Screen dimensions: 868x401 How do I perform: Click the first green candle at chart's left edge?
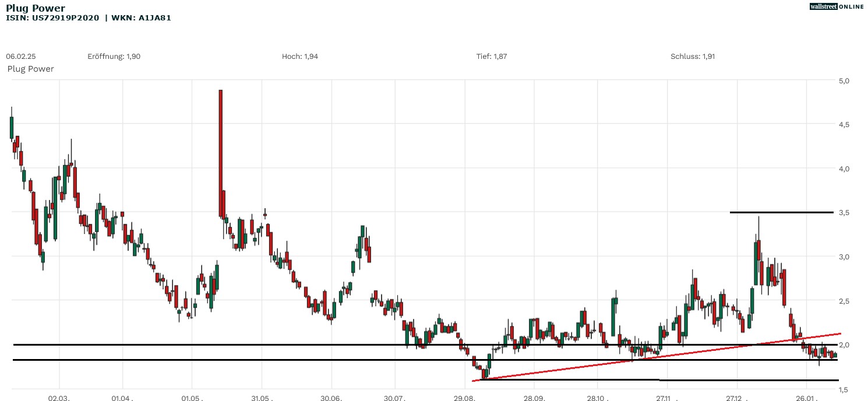11,127
